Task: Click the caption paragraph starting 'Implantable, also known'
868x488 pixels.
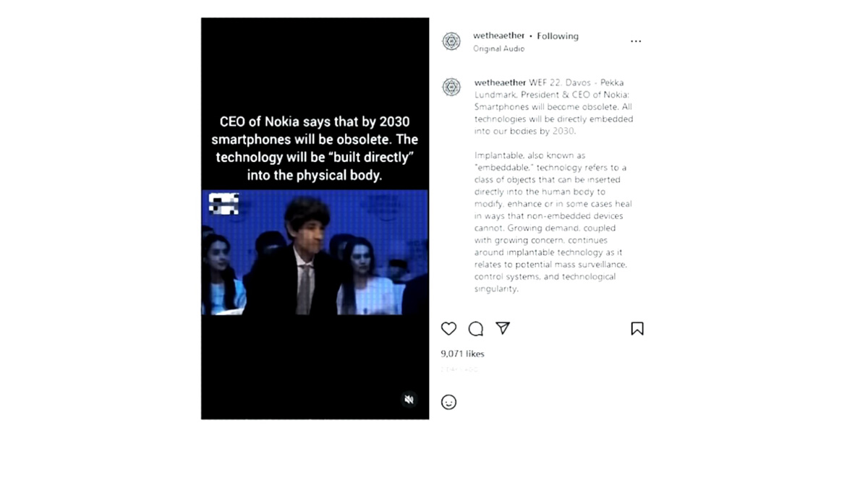Action: 552,222
